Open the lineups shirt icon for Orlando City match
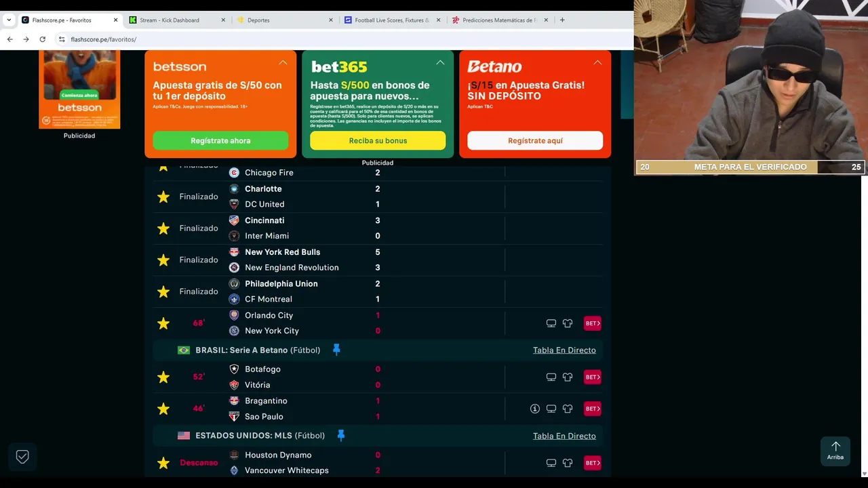This screenshot has width=868, height=488. pos(568,323)
